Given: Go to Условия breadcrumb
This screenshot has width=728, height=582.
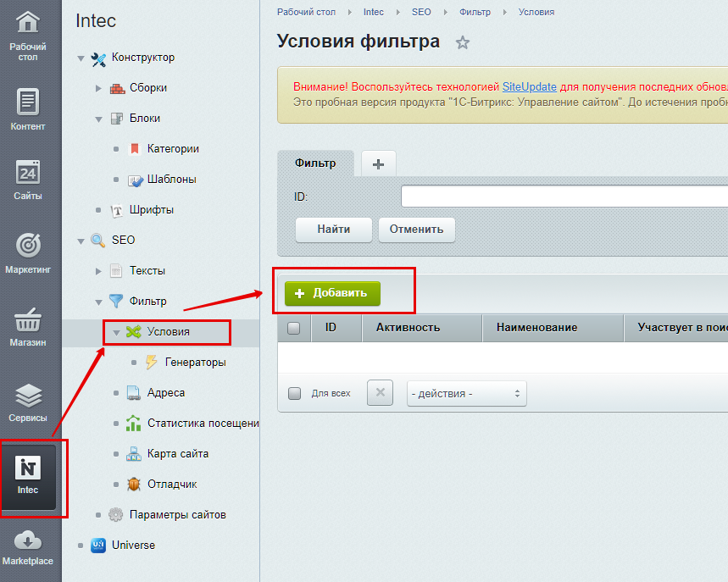Looking at the screenshot, I should 536,12.
